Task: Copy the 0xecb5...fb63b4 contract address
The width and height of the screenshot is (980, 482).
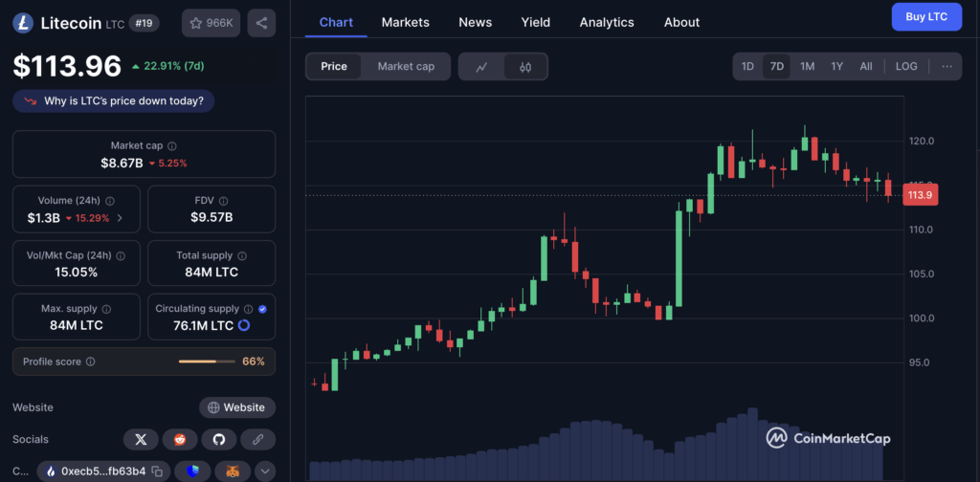Action: click(157, 471)
